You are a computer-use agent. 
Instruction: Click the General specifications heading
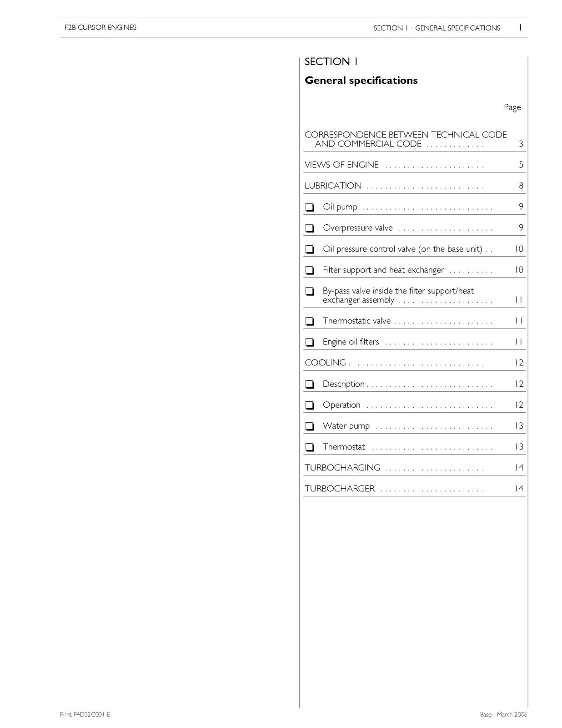click(361, 81)
